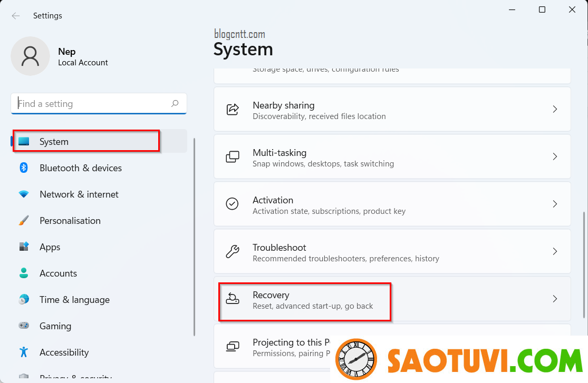Expand Nearby sharing with its chevron
The width and height of the screenshot is (588, 383).
point(555,109)
